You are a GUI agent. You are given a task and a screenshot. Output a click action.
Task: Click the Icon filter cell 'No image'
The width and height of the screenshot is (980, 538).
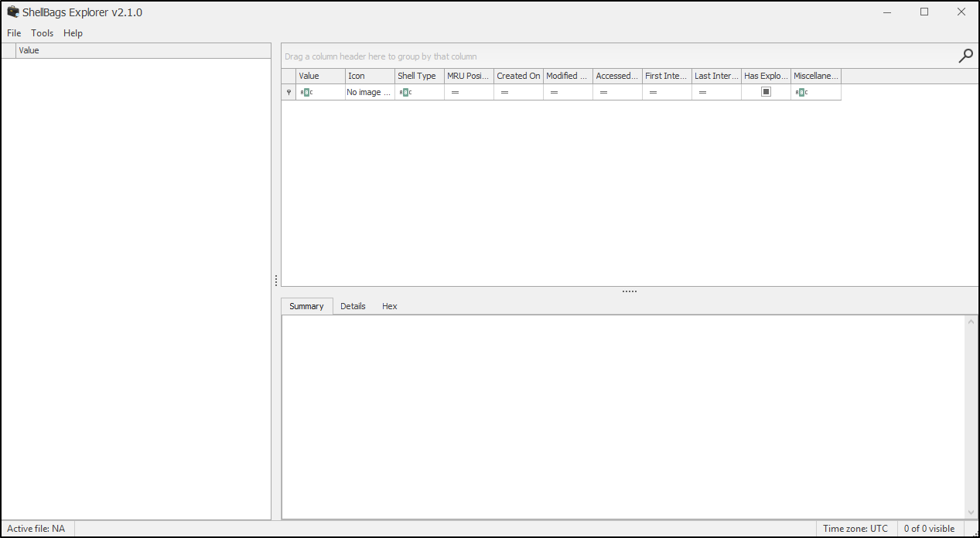pos(370,92)
